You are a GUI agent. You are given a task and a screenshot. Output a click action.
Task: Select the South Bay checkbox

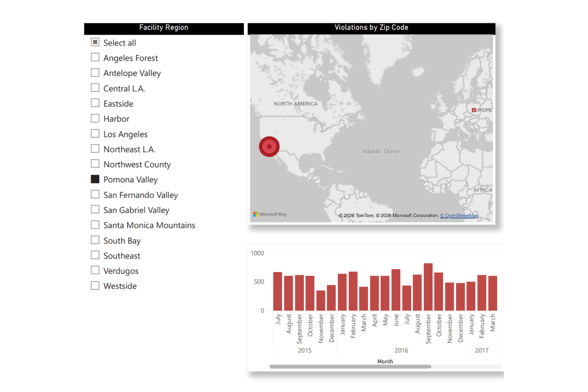click(x=95, y=240)
